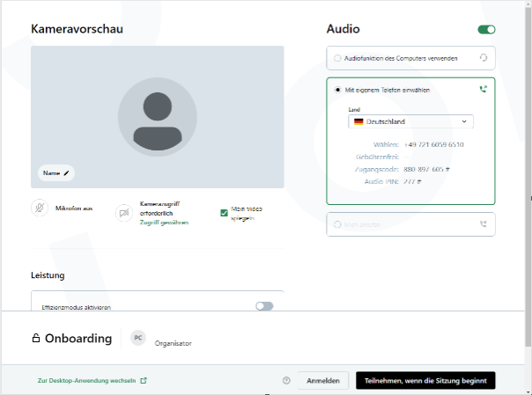
Task: Open the Land dropdown showing Deutschland
Action: click(x=411, y=122)
